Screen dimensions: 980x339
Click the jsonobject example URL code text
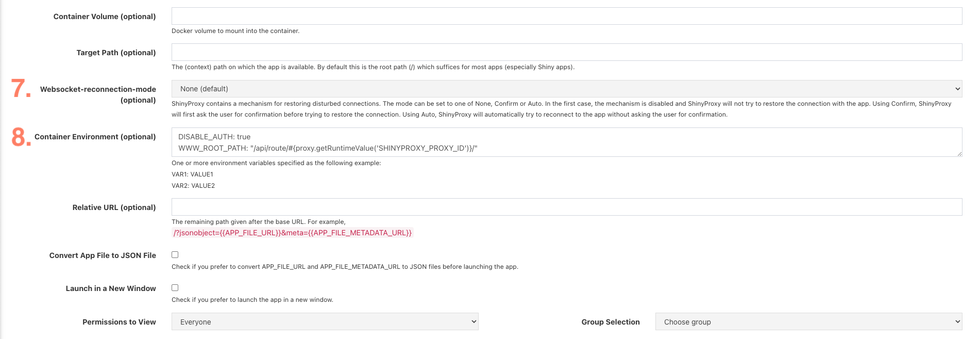click(x=293, y=233)
